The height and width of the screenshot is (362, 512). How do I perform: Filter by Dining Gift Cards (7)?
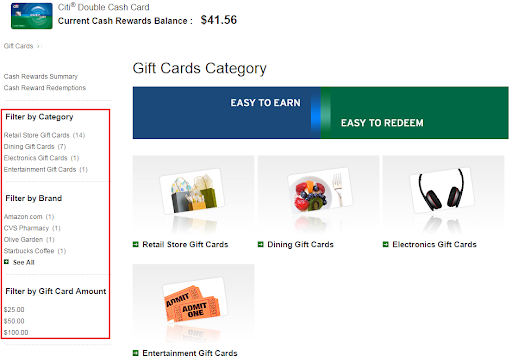(35, 147)
